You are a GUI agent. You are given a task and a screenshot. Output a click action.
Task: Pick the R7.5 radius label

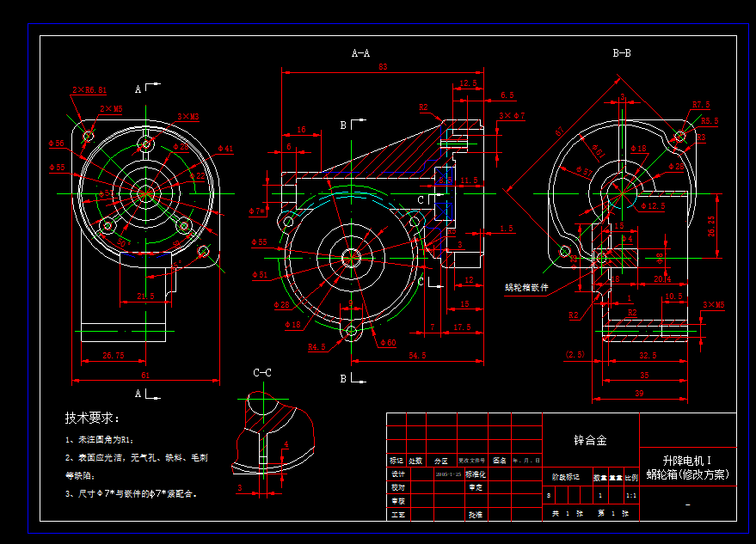(x=701, y=105)
